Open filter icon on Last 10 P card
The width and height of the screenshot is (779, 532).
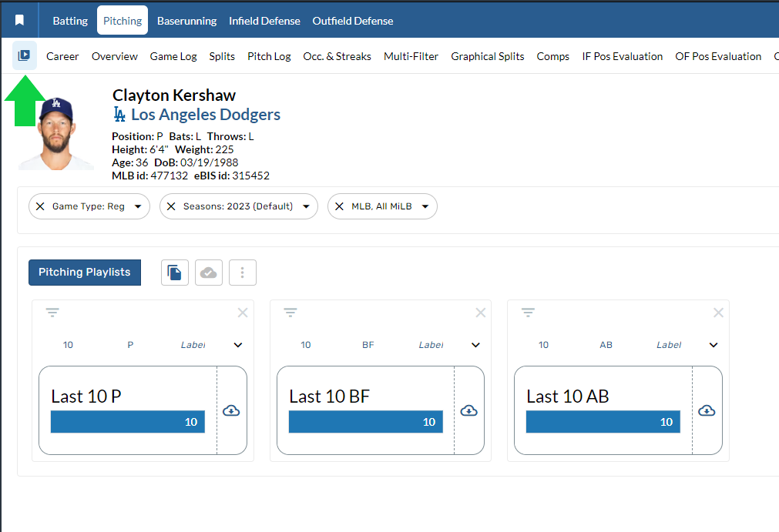52,313
